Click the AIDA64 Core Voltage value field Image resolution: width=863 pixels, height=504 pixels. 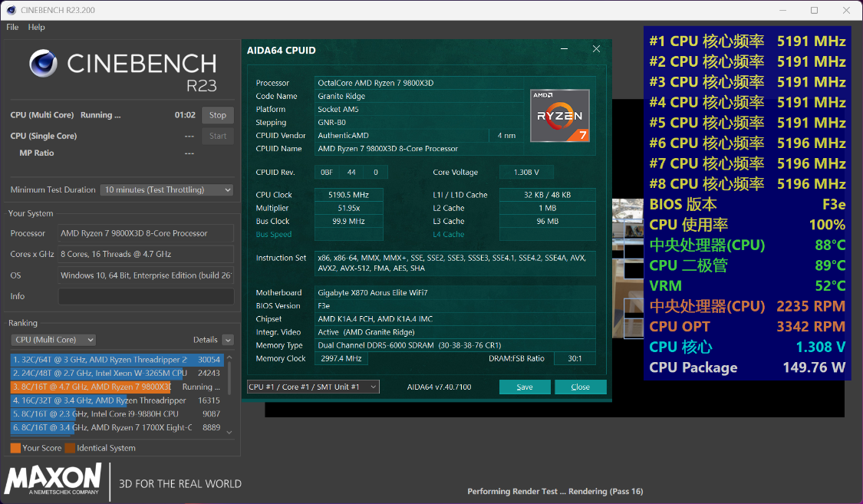(x=526, y=172)
